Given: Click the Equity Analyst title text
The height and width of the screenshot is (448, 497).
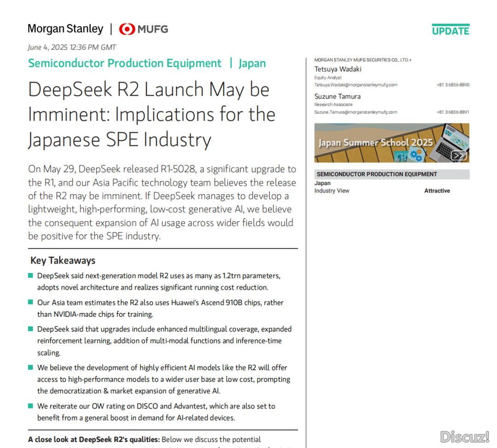Looking at the screenshot, I should [x=328, y=77].
